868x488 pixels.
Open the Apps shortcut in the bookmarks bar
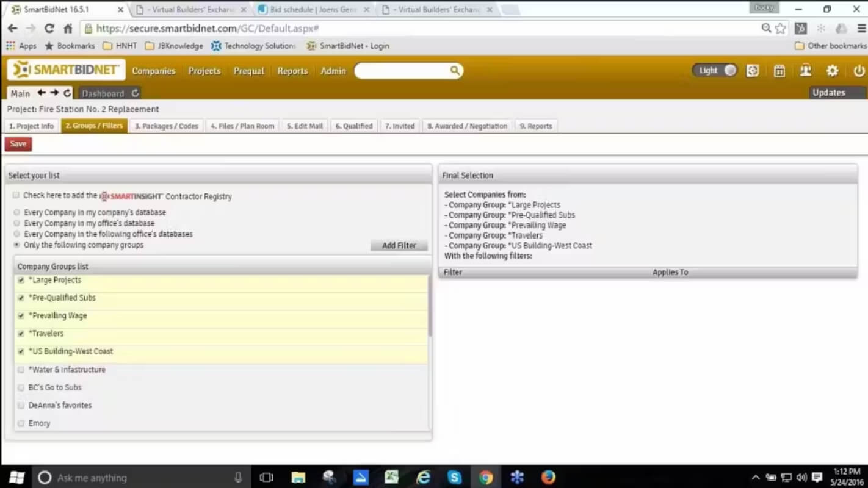[x=21, y=46]
